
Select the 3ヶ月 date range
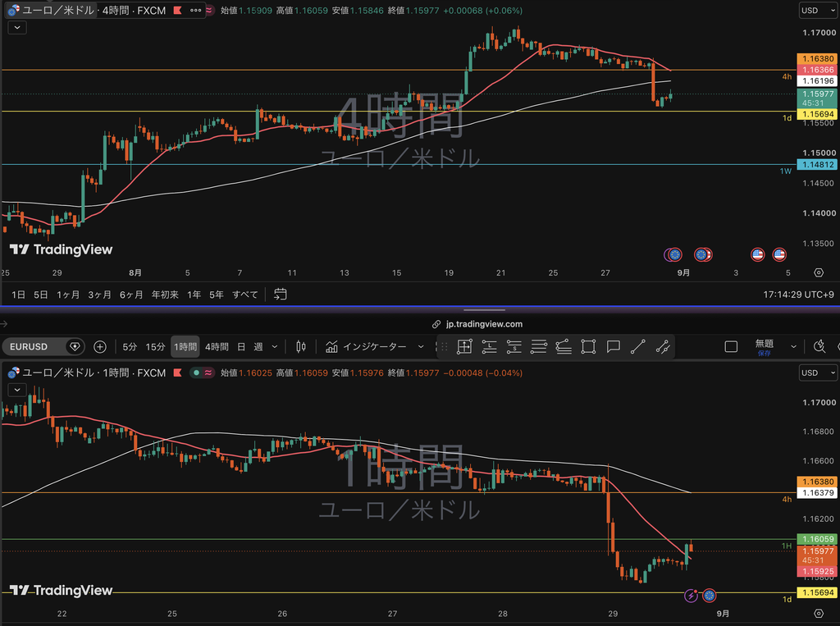tap(99, 295)
